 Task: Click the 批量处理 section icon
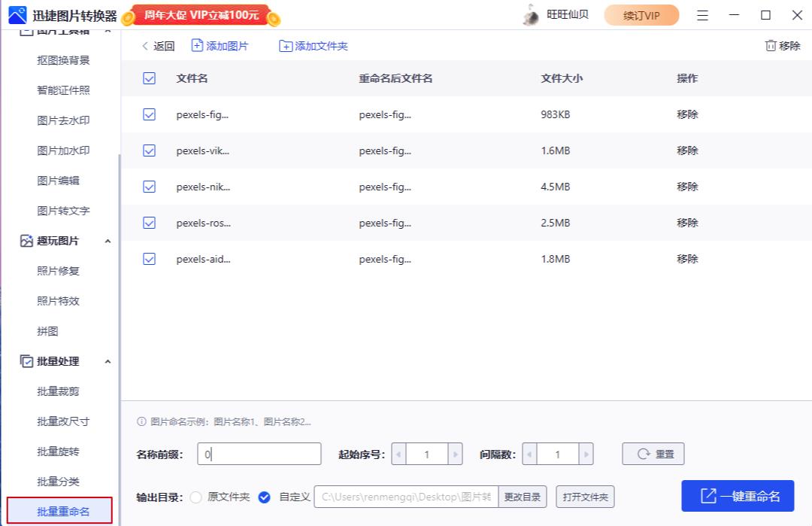coord(26,361)
